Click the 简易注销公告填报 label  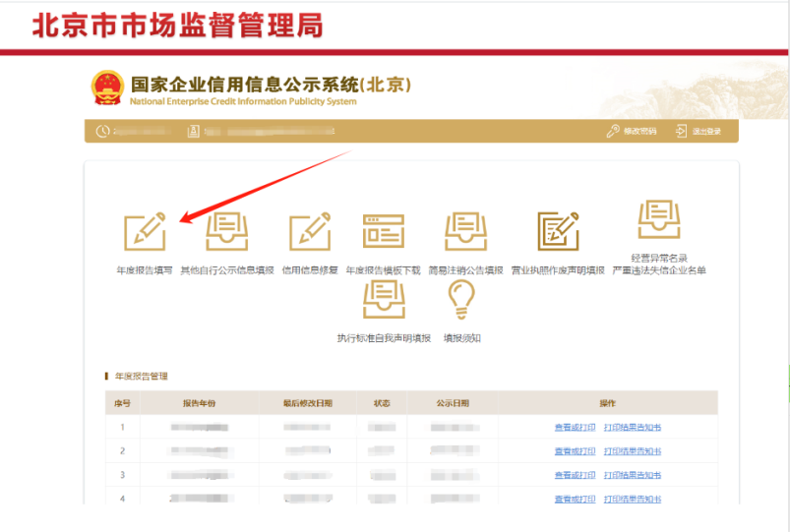(466, 270)
